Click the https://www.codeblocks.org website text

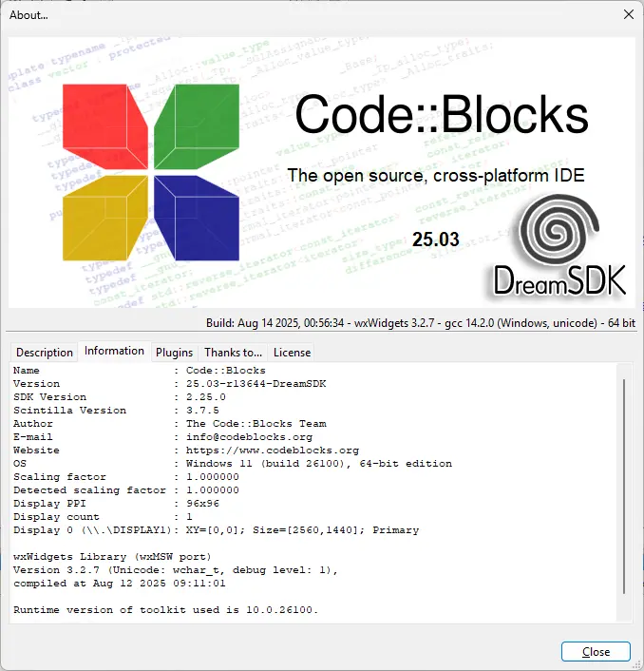[273, 451]
